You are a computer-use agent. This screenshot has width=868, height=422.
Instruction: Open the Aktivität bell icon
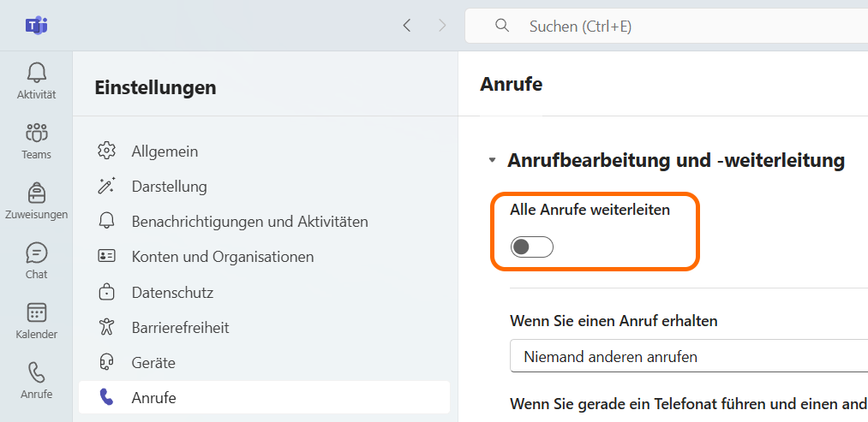pos(36,80)
